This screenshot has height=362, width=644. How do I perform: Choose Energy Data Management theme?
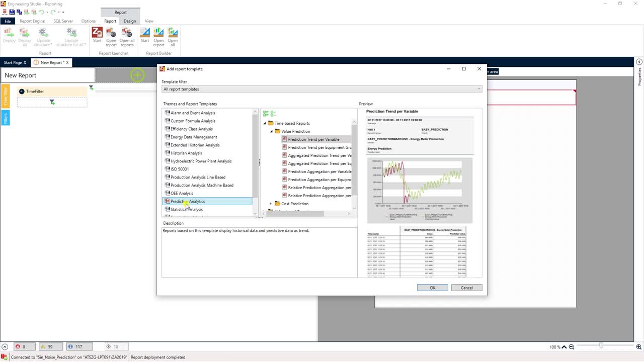click(194, 137)
